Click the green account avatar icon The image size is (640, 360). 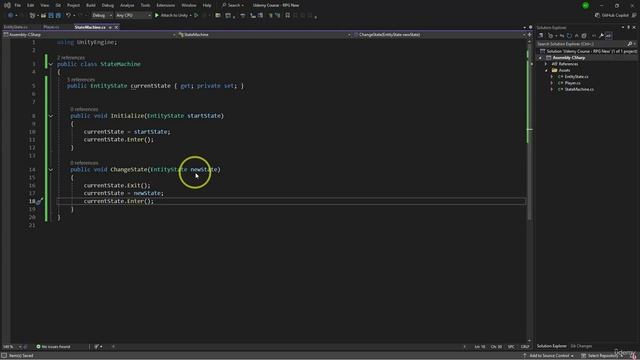pos(585,5)
